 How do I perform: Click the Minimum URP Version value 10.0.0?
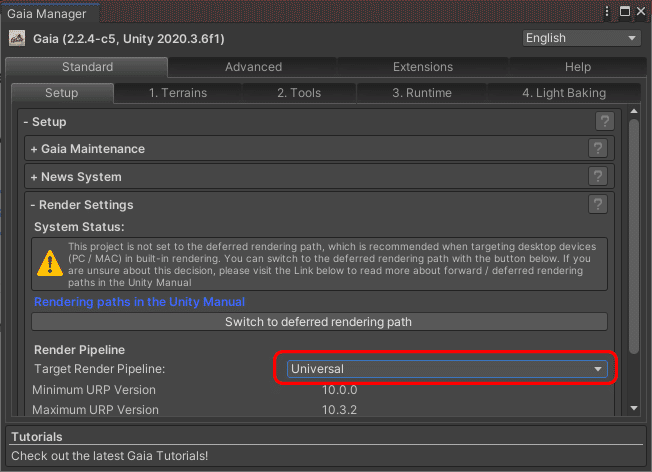[x=340, y=390]
